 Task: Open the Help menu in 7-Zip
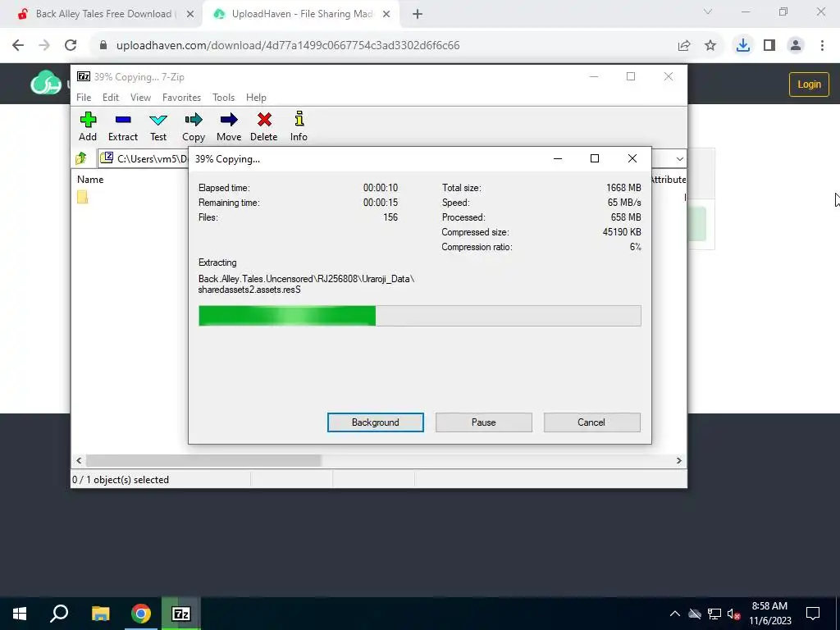pyautogui.click(x=256, y=98)
